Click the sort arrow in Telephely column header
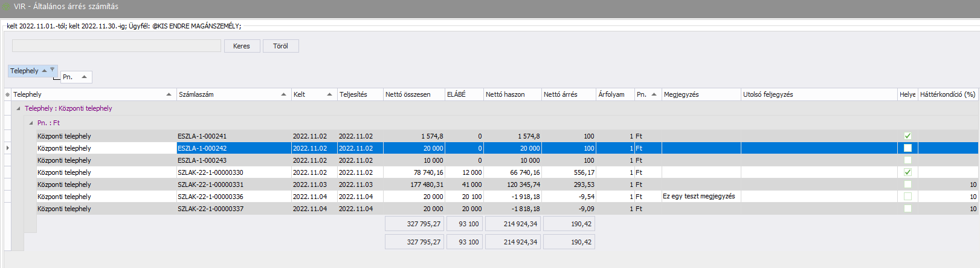 click(169, 94)
